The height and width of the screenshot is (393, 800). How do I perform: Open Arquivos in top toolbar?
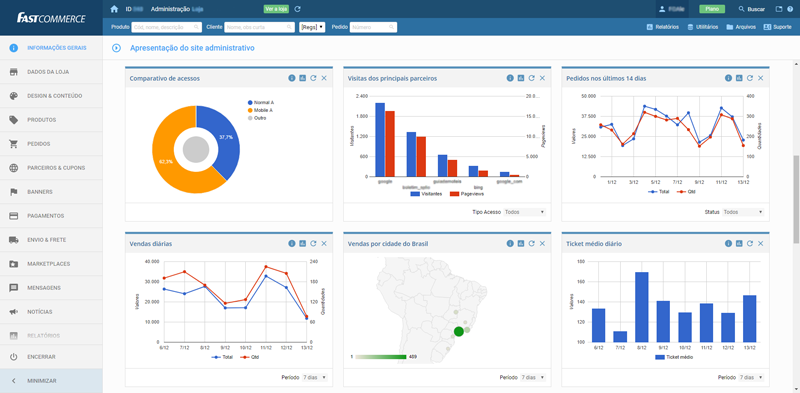pos(741,27)
